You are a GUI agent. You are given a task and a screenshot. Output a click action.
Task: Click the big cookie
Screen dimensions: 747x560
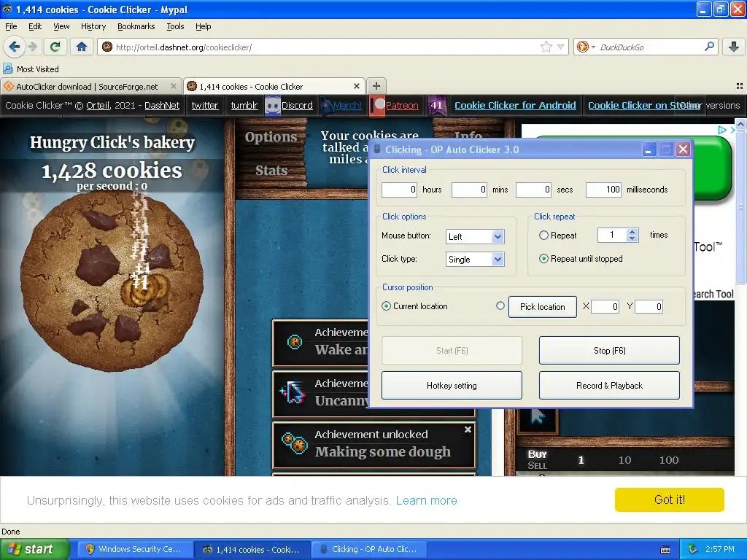point(112,281)
